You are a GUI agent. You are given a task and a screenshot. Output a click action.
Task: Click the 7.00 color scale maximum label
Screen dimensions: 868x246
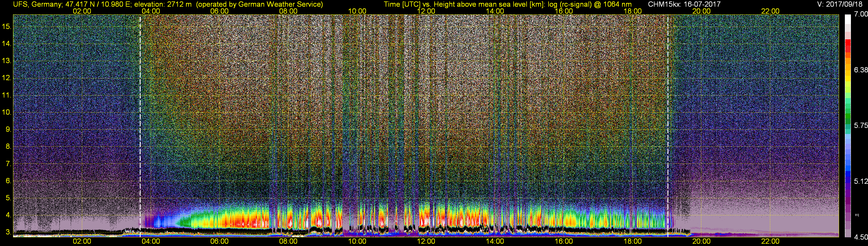tap(860, 14)
